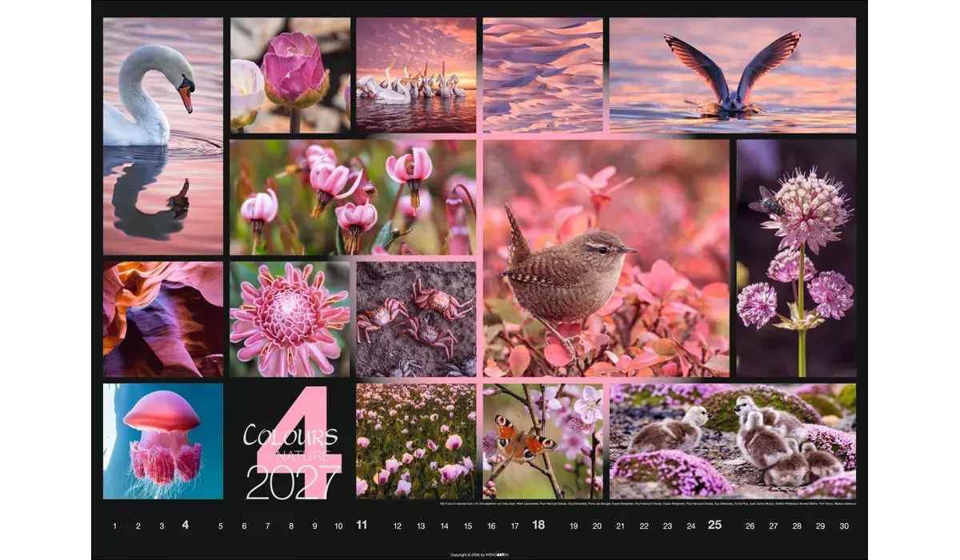Click the poppy field photo
The height and width of the screenshot is (560, 960).
416,442
